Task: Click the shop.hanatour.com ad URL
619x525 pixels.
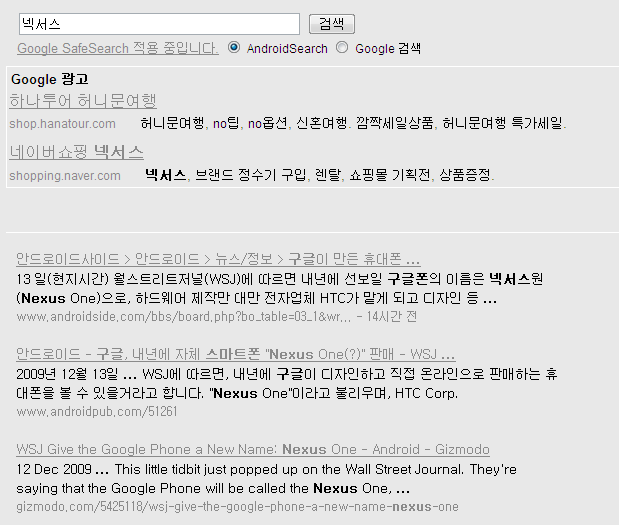Action: (62, 124)
